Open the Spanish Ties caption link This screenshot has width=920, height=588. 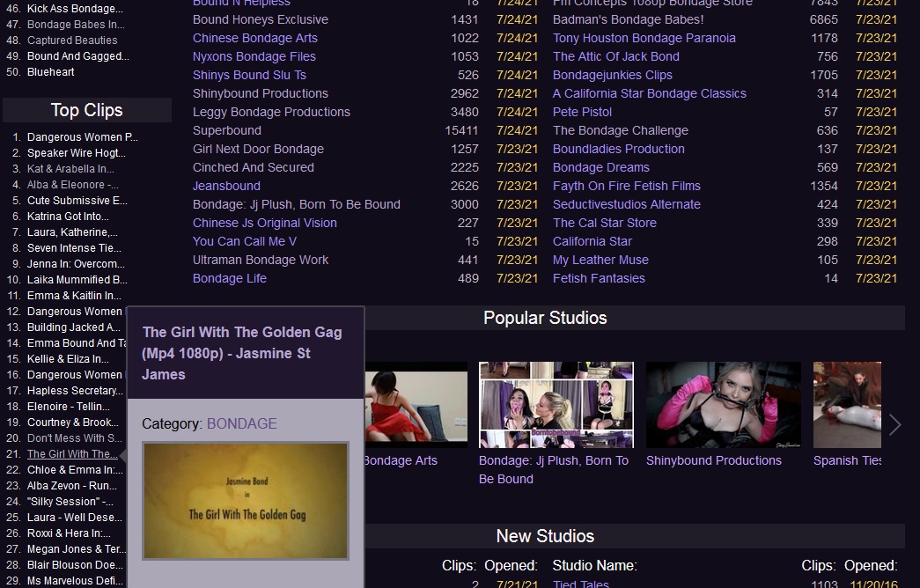(847, 460)
